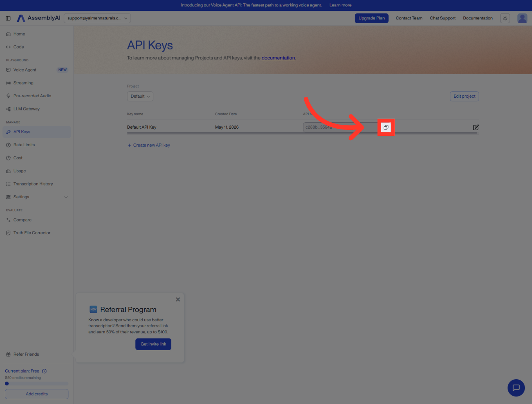532x404 pixels.
Task: Click the Created Date column header
Action: pyautogui.click(x=226, y=114)
